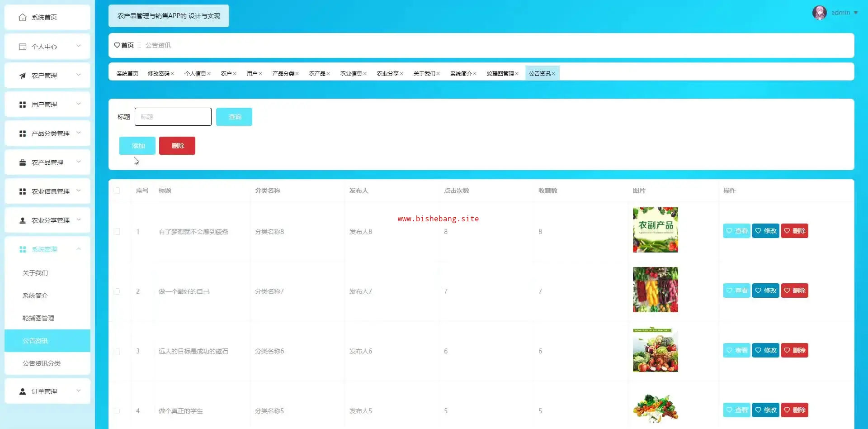Click the grid icon for 系统管理
The height and width of the screenshot is (429, 868).
[x=23, y=249]
